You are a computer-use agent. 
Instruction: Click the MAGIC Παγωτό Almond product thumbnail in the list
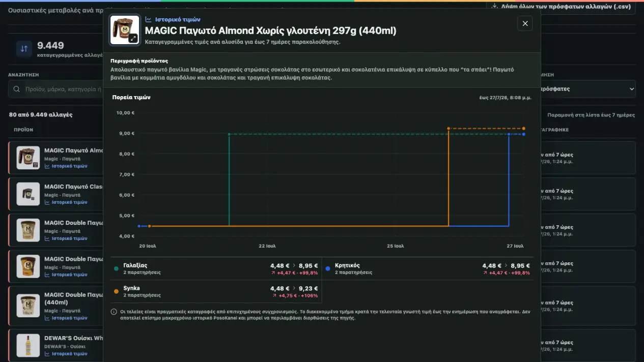[x=28, y=158]
